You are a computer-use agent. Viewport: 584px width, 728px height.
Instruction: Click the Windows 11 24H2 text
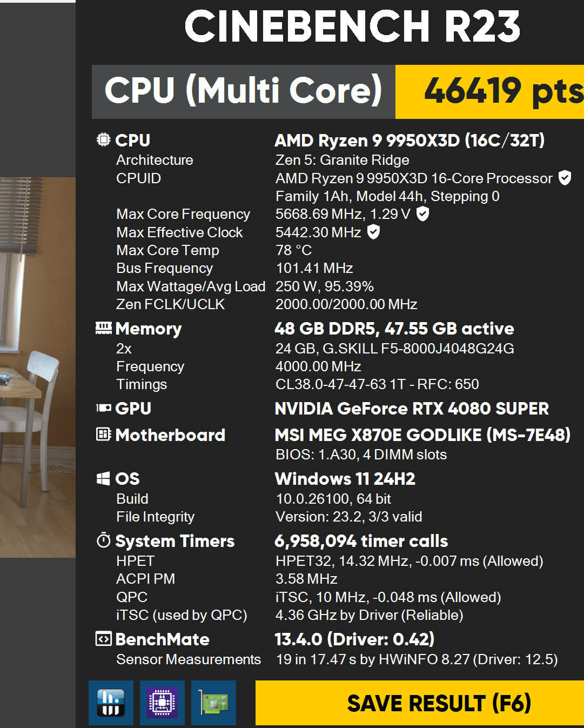click(x=345, y=479)
